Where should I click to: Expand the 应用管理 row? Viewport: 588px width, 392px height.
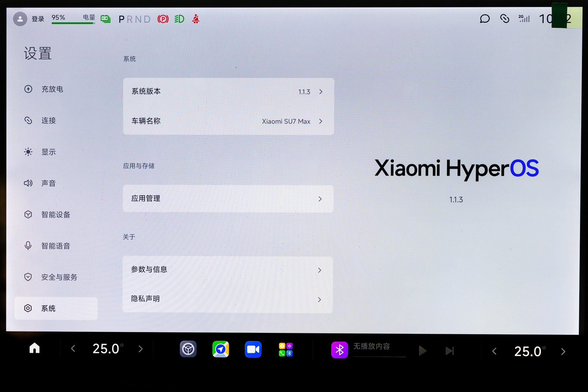(228, 199)
